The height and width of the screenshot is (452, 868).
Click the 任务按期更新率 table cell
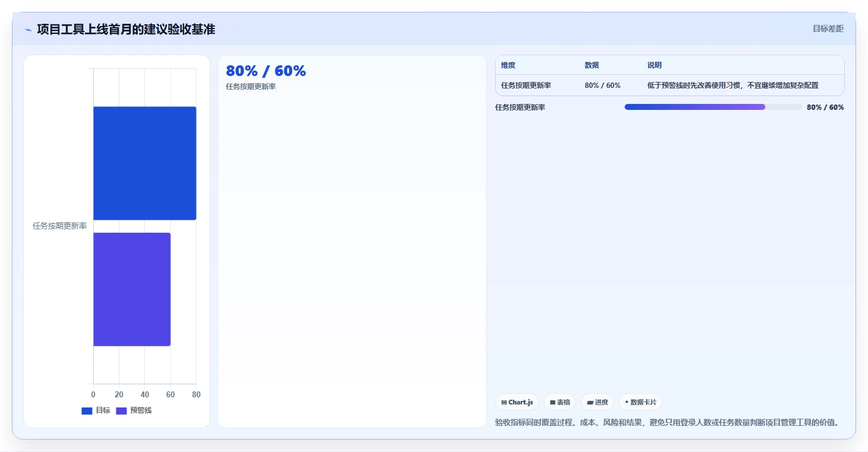coord(526,86)
